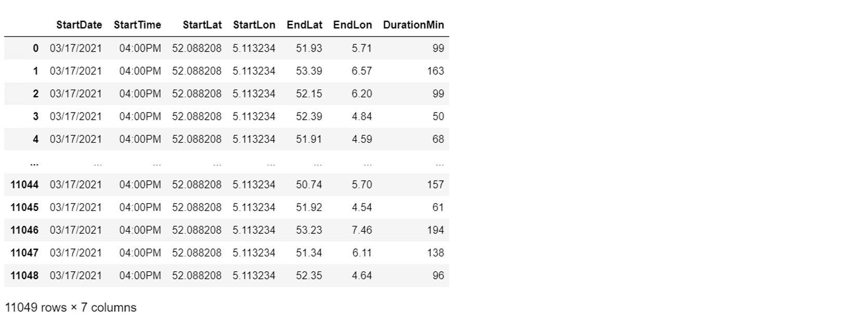Click the StartTime column header
868x325 pixels.
[x=137, y=25]
